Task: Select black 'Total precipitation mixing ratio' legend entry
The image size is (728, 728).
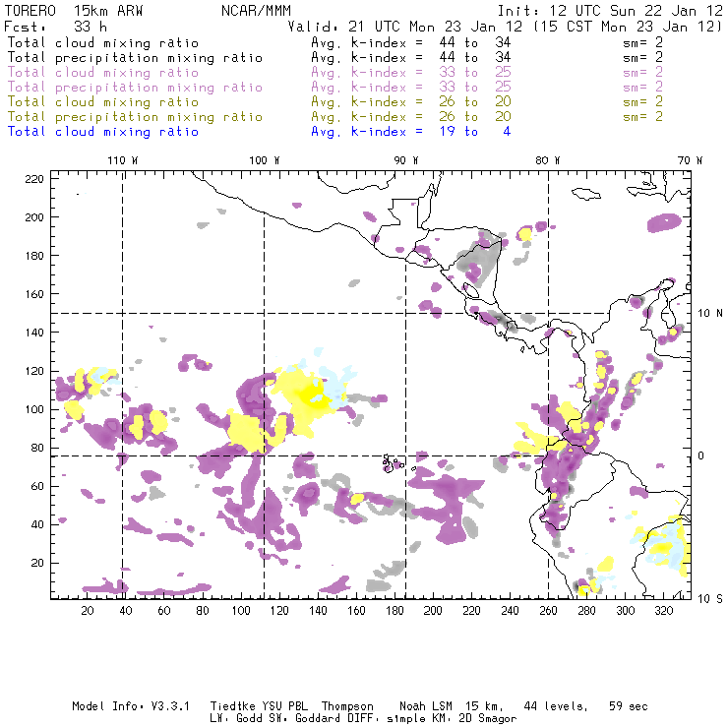Action: click(135, 58)
